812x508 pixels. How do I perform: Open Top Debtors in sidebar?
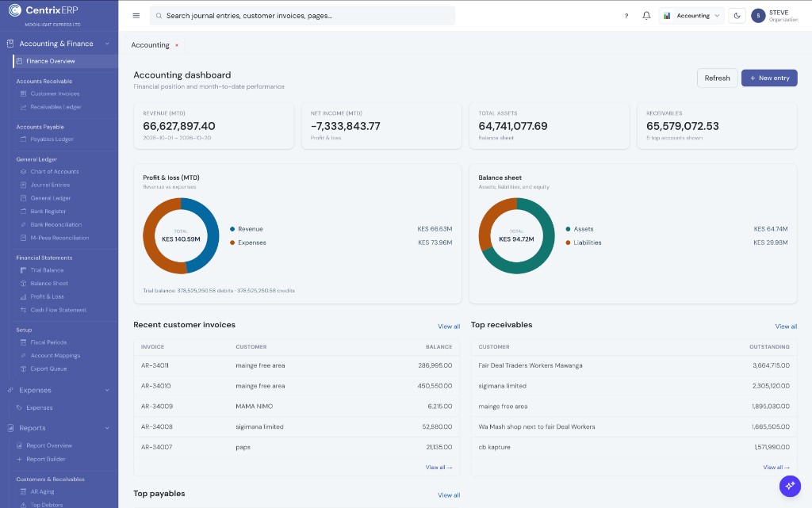[x=47, y=504]
